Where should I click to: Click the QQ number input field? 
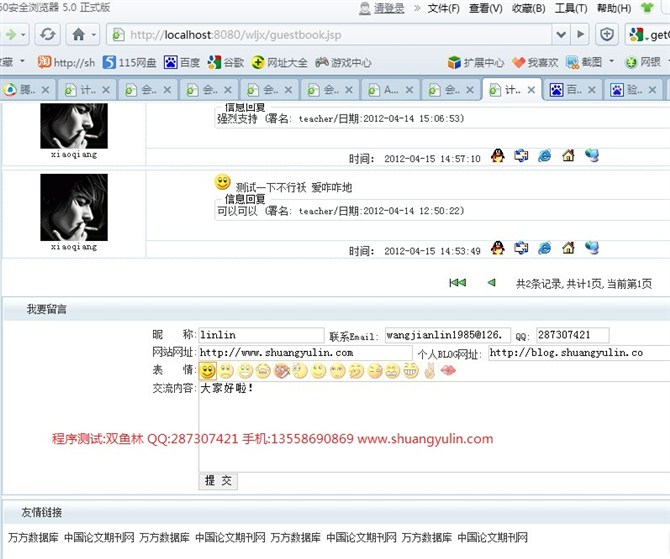point(573,335)
